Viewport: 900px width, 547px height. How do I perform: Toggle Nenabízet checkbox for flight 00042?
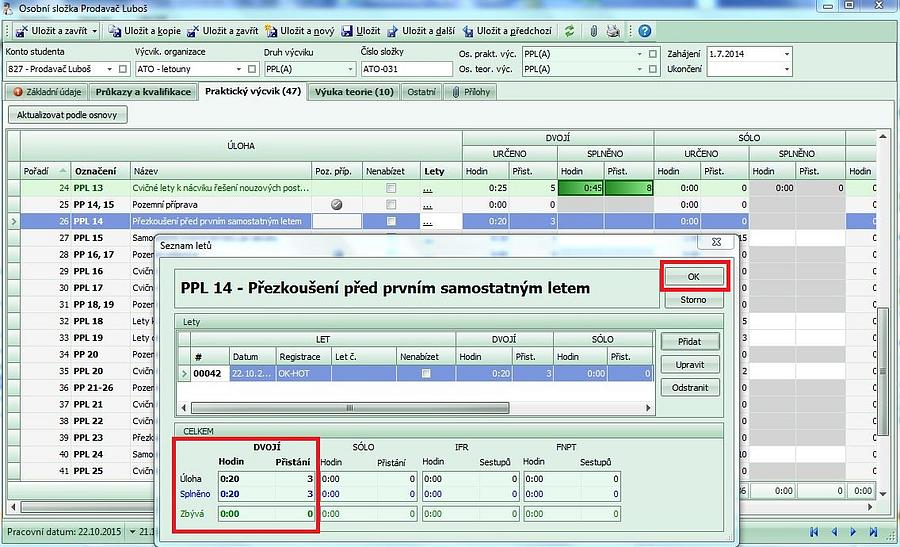click(427, 373)
